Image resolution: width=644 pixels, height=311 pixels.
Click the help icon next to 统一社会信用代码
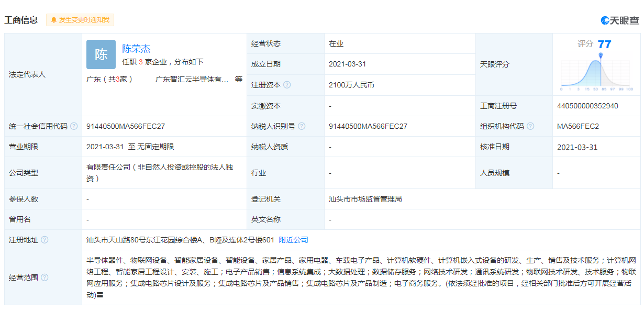click(74, 126)
